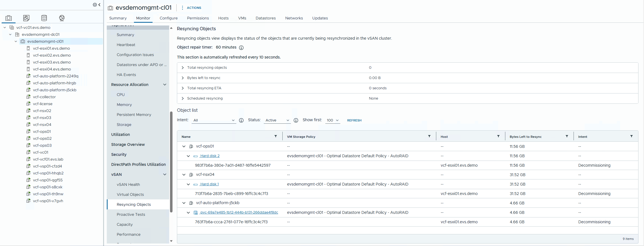The width and height of the screenshot is (644, 246).
Task: Click the VM icon for vcf-collector in the tree
Action: (x=28, y=97)
